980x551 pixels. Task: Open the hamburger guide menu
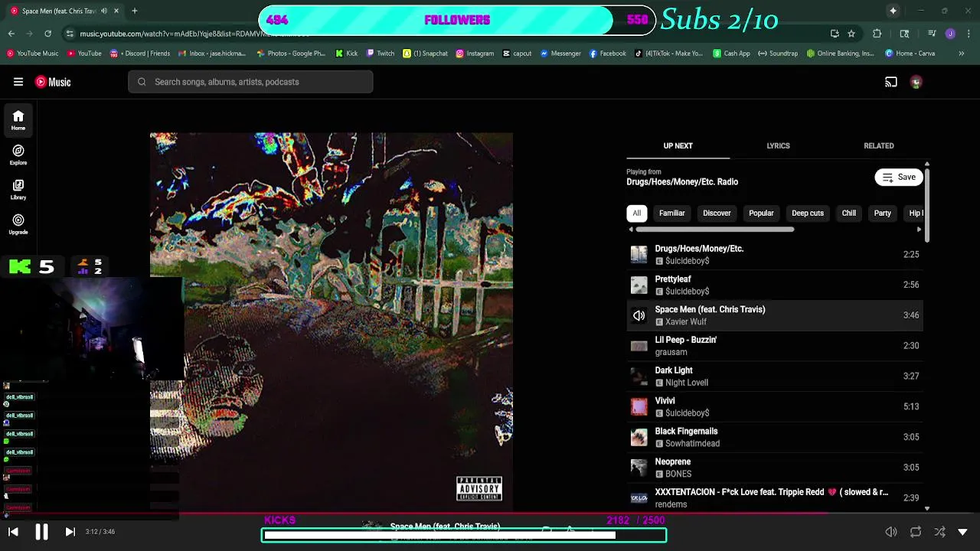click(18, 82)
